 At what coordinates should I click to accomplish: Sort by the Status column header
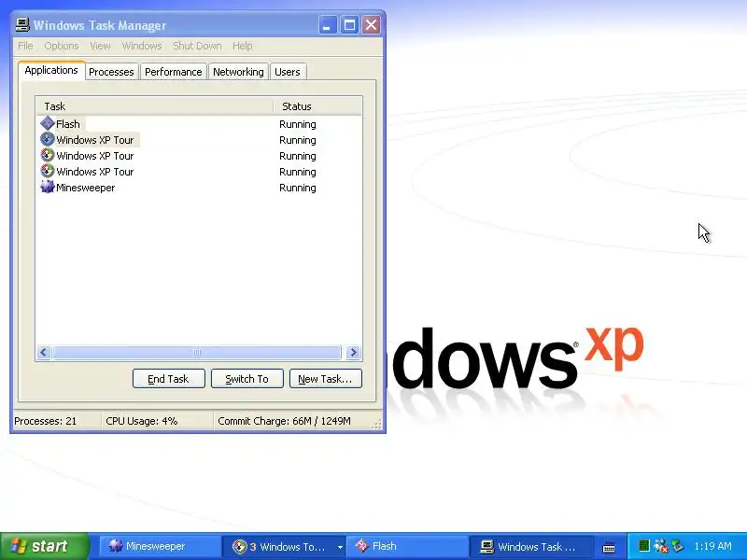tap(317, 106)
